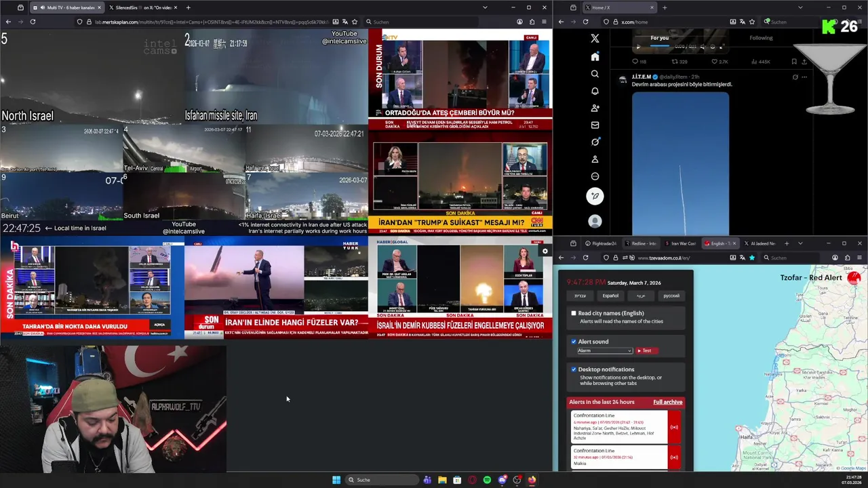
Task: Enable Read city names (English) checkbox
Action: coord(574,313)
